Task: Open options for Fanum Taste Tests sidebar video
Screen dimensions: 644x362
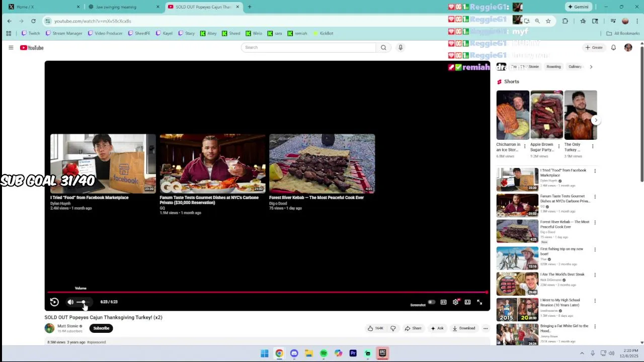Action: coord(595,197)
